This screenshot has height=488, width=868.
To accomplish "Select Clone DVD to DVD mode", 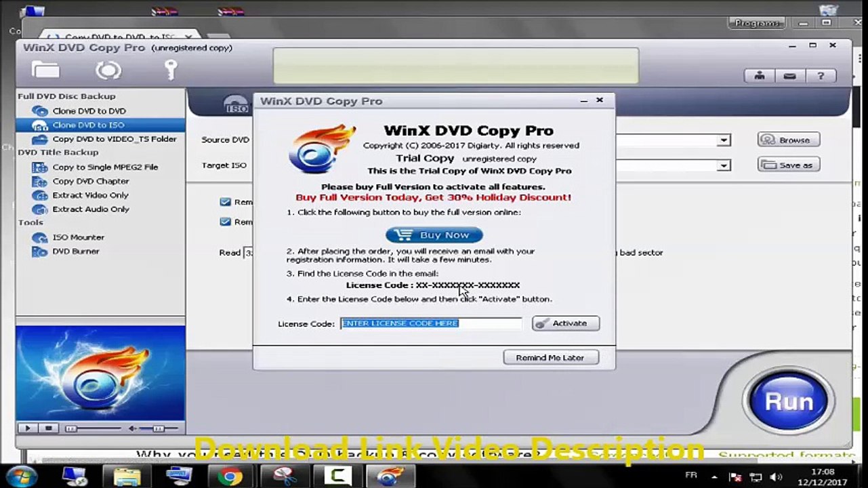I will click(x=89, y=111).
